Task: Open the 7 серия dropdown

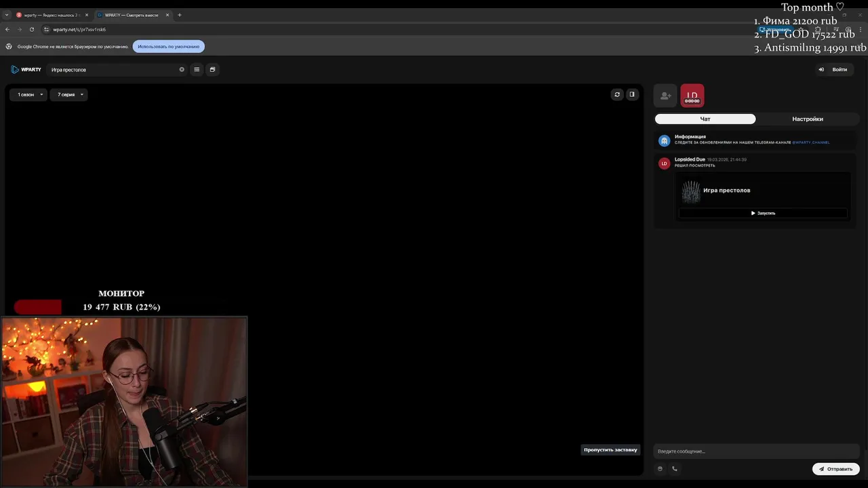Action: click(70, 94)
